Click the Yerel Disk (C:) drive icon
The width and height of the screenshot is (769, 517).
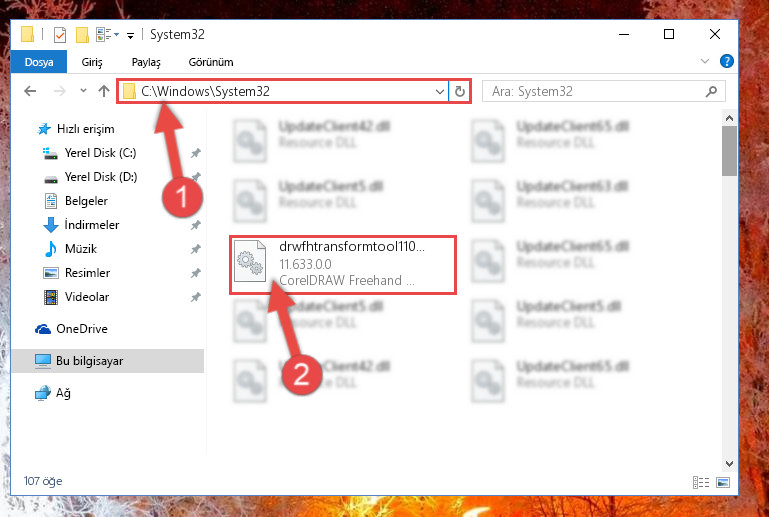click(51, 154)
